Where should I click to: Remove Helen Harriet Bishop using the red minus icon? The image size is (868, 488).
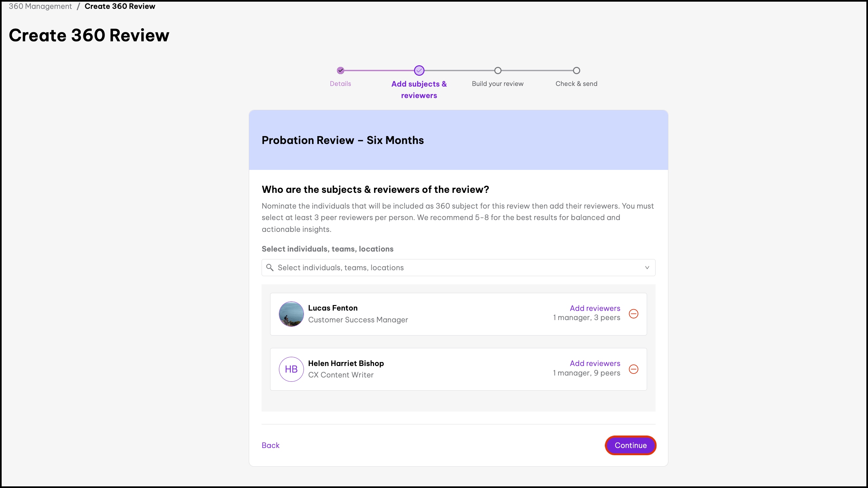click(634, 369)
